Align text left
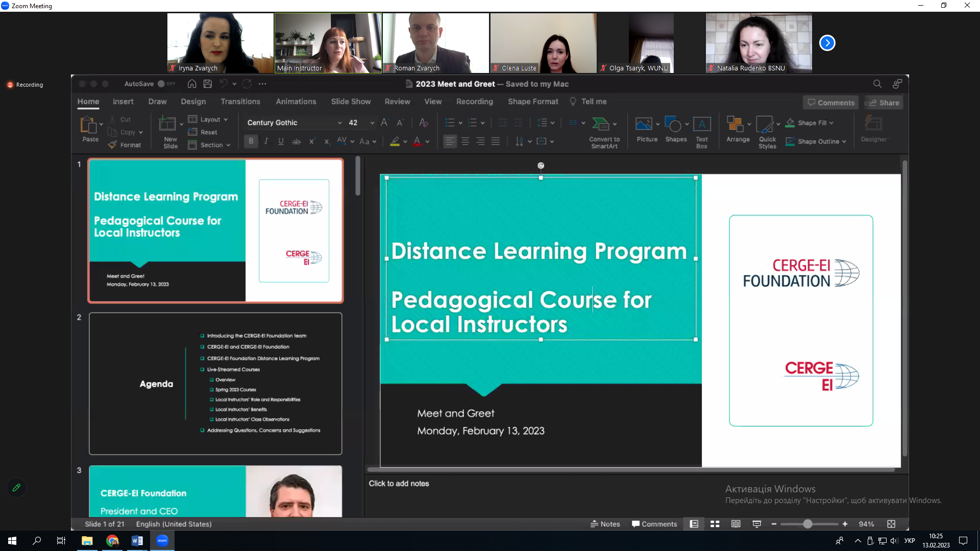980x551 pixels. (449, 141)
